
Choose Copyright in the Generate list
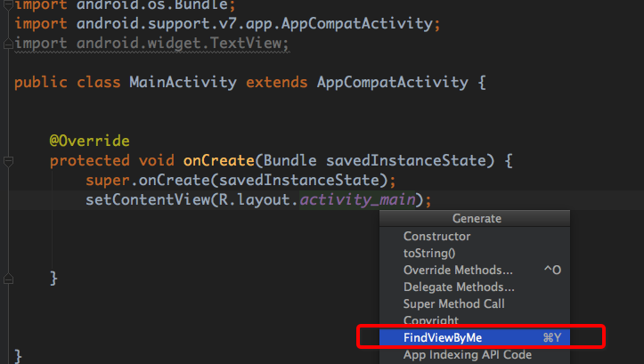click(x=431, y=320)
